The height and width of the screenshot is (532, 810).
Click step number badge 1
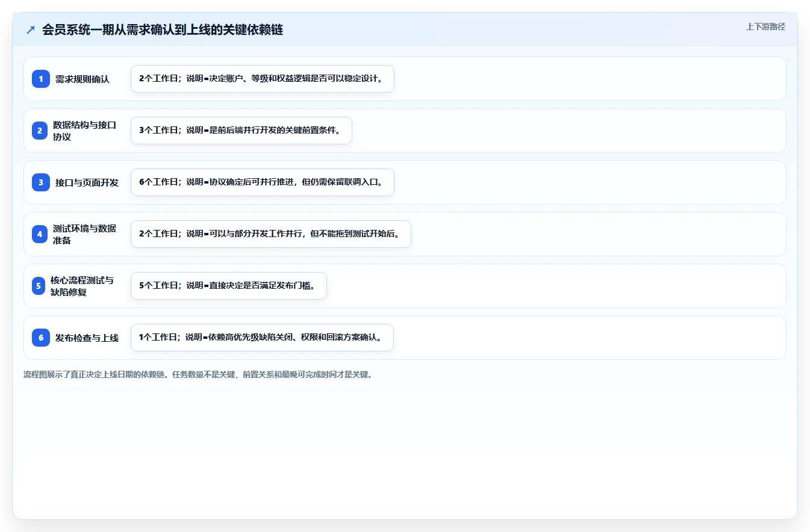pyautogui.click(x=41, y=79)
